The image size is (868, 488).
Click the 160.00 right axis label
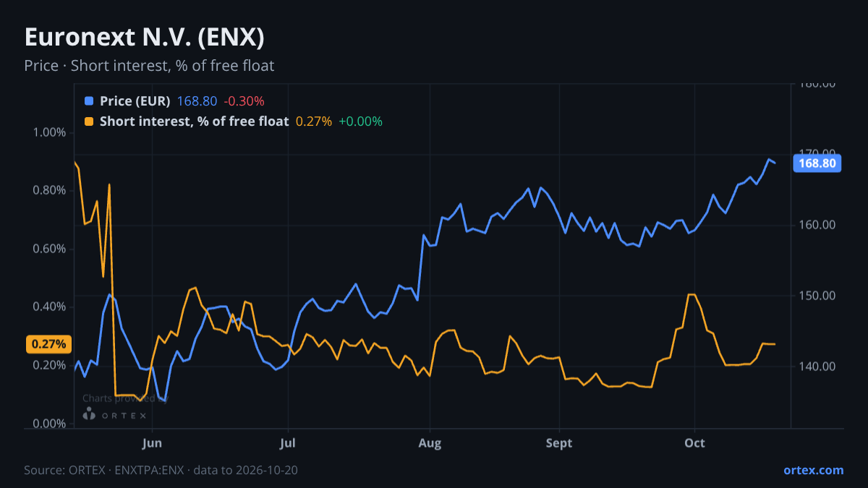(817, 225)
